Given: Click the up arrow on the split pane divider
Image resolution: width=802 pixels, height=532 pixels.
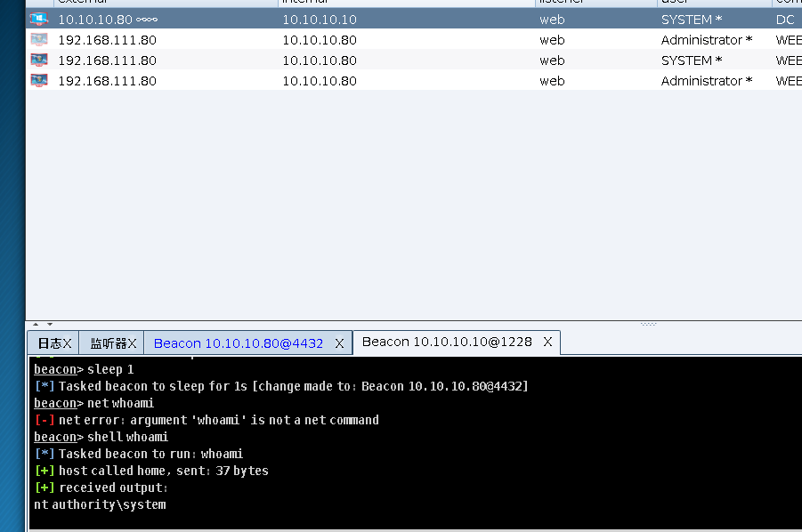Looking at the screenshot, I should point(36,324).
